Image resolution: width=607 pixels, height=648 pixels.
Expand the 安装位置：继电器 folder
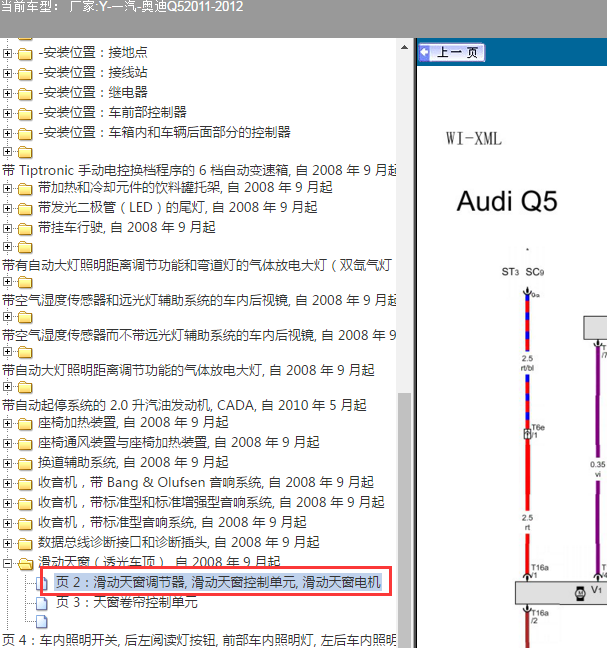coord(7,93)
